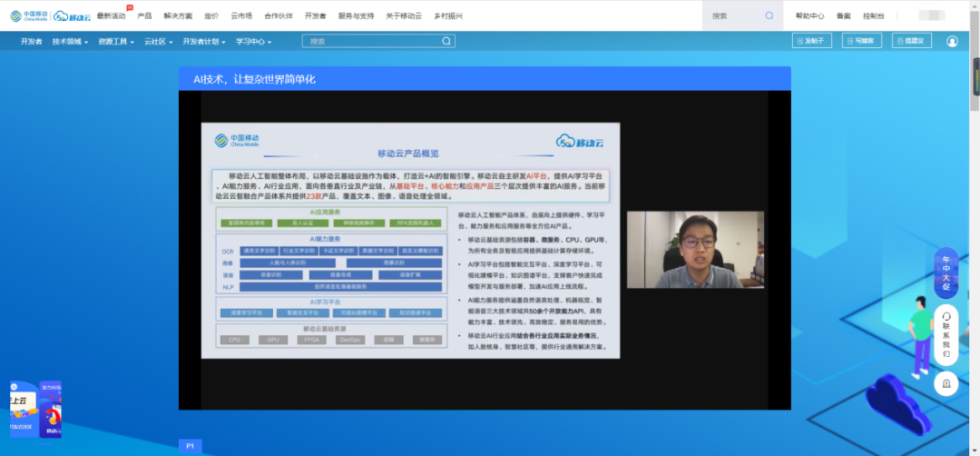Expand the 技术领域 dropdown
This screenshot has width=980, height=456.
[70, 41]
